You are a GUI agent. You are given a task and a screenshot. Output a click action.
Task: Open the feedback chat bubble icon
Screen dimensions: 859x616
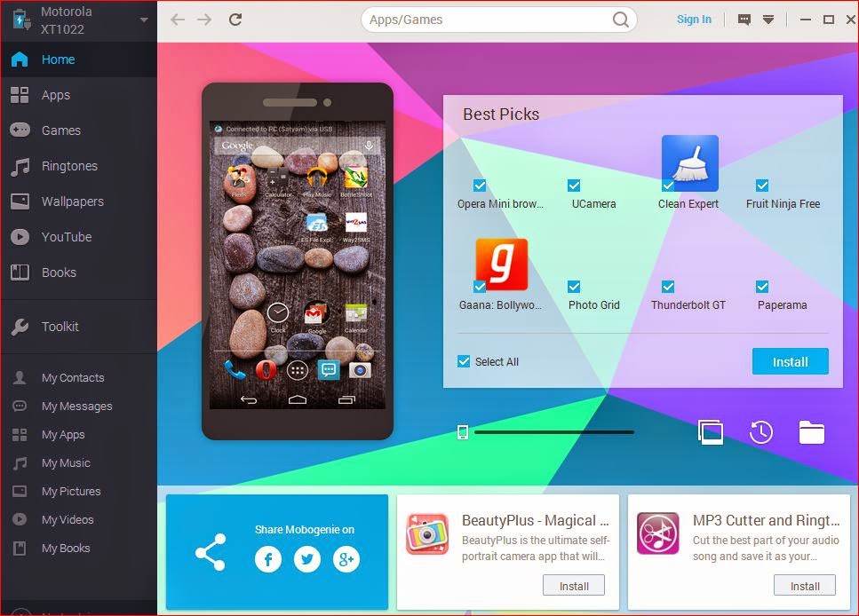click(744, 20)
